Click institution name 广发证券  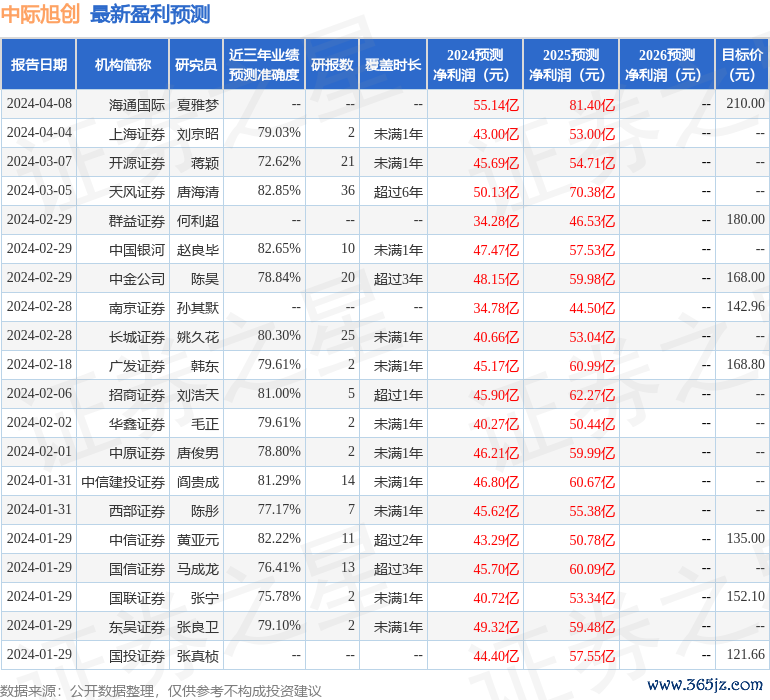pos(137,365)
